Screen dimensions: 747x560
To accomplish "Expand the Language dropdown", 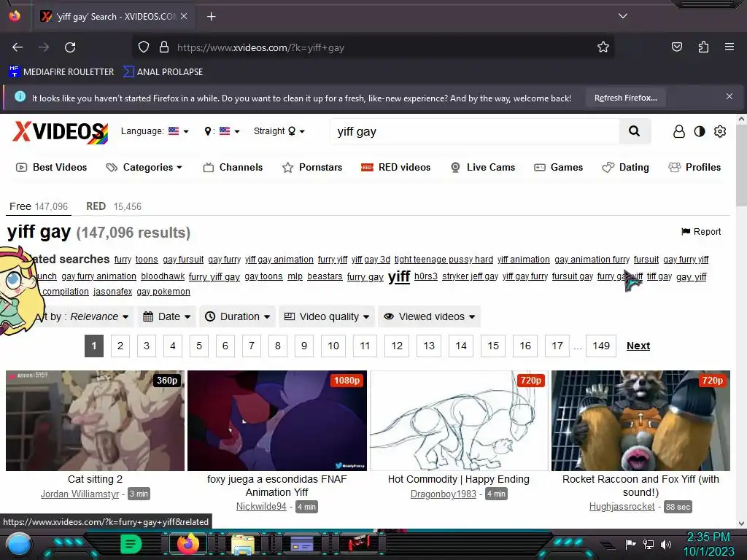I will pyautogui.click(x=155, y=131).
